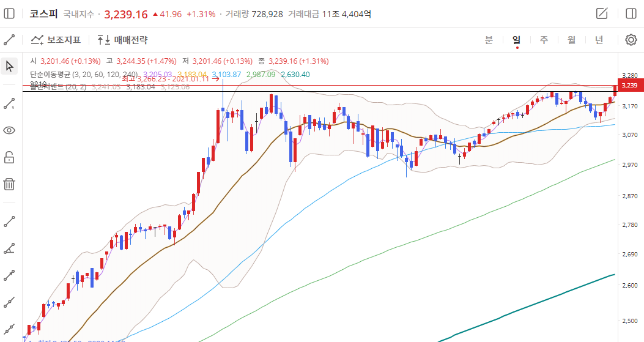Delete drawings with the trash can icon

tap(9, 184)
